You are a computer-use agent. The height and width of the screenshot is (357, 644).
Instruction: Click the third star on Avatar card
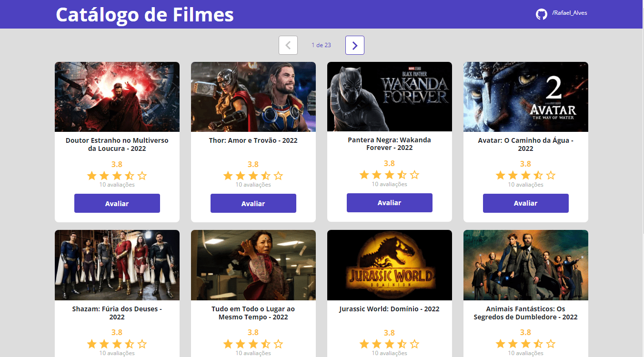pos(525,175)
